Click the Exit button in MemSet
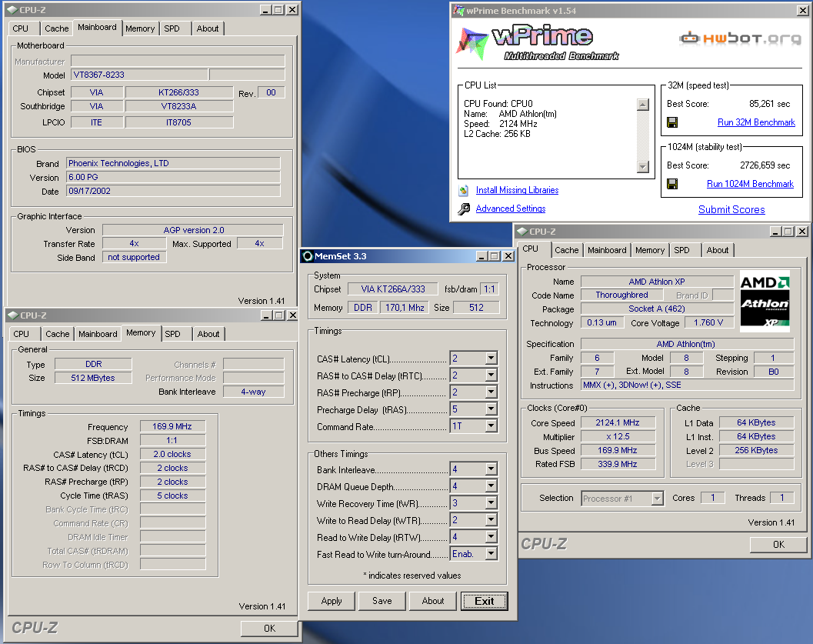The image size is (813, 644). (485, 601)
